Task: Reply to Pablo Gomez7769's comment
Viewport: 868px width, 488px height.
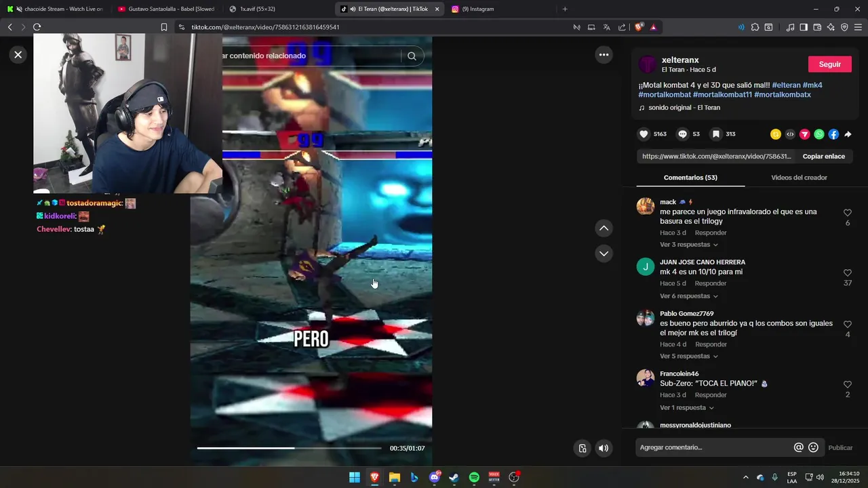Action: 711,345
